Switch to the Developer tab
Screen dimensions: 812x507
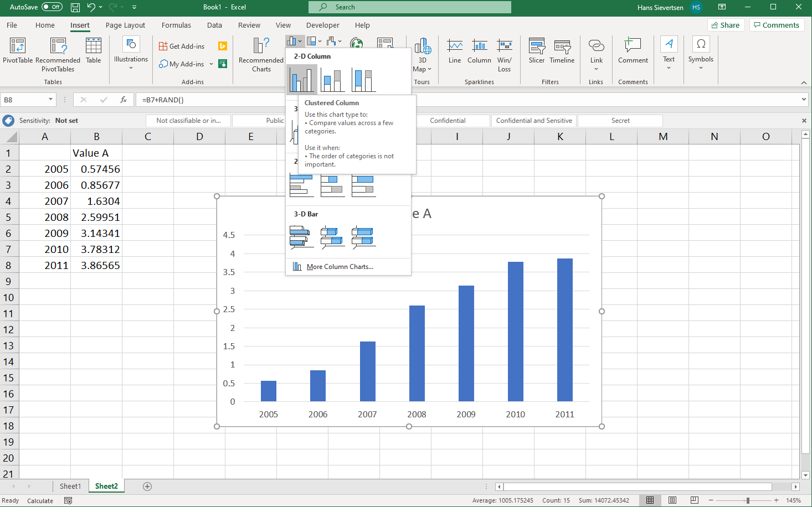click(x=323, y=25)
